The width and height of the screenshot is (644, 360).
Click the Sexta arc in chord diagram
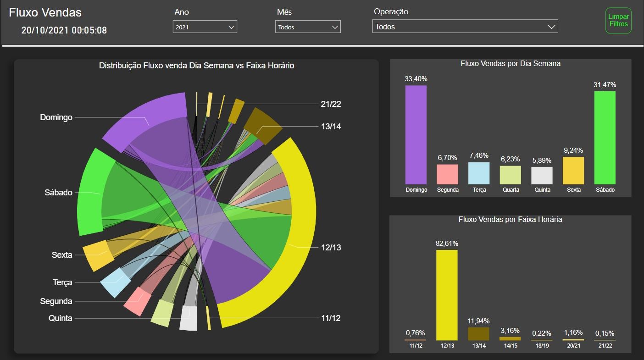point(98,255)
